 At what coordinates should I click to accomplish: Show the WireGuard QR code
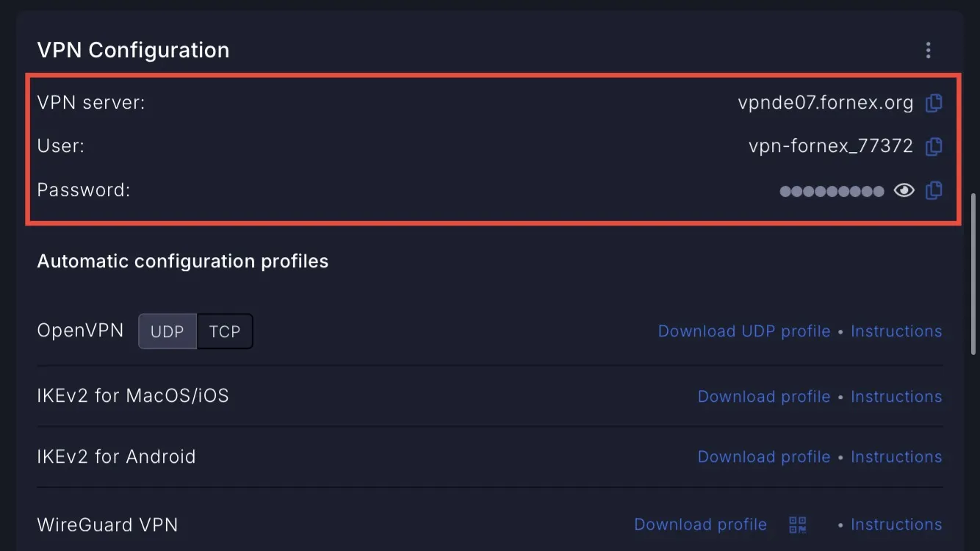click(x=798, y=525)
